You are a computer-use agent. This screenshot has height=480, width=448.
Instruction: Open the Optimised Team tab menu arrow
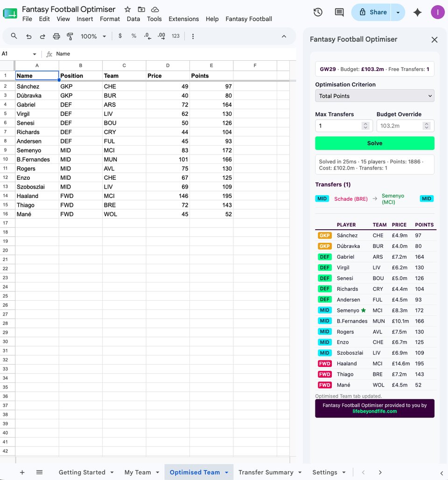click(226, 473)
